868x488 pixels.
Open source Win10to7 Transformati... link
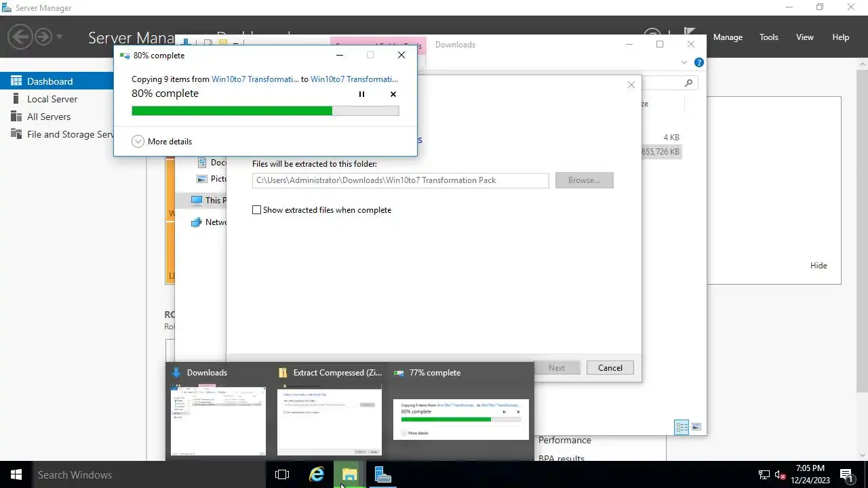pos(255,79)
